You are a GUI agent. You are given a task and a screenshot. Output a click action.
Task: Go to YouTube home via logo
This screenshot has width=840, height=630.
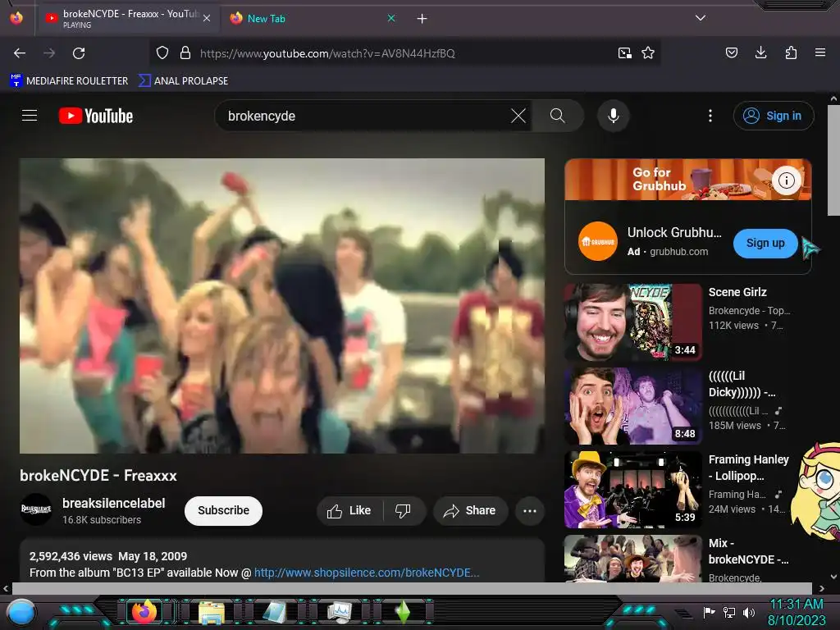[x=96, y=116]
